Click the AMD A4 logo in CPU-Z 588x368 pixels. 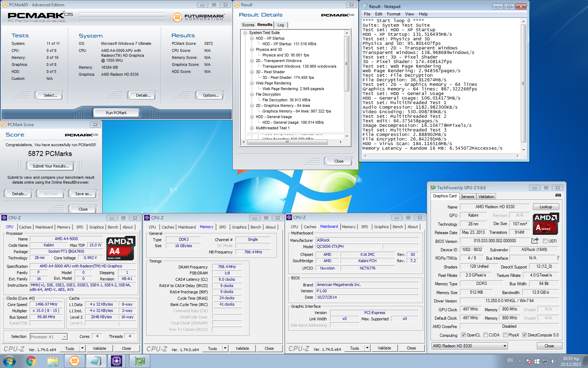coord(121,248)
